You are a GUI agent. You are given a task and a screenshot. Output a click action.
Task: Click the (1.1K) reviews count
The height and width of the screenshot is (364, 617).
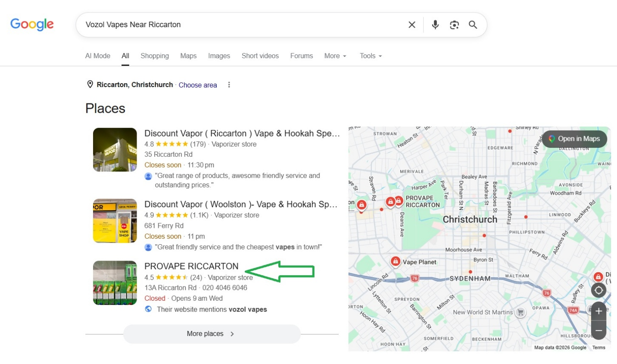(x=199, y=215)
